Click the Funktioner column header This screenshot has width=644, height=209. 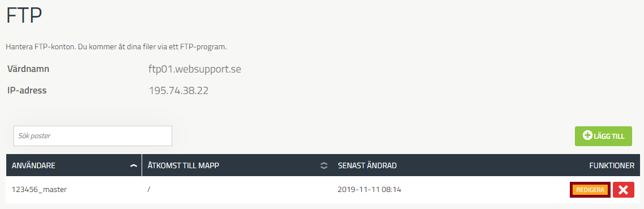(612, 165)
